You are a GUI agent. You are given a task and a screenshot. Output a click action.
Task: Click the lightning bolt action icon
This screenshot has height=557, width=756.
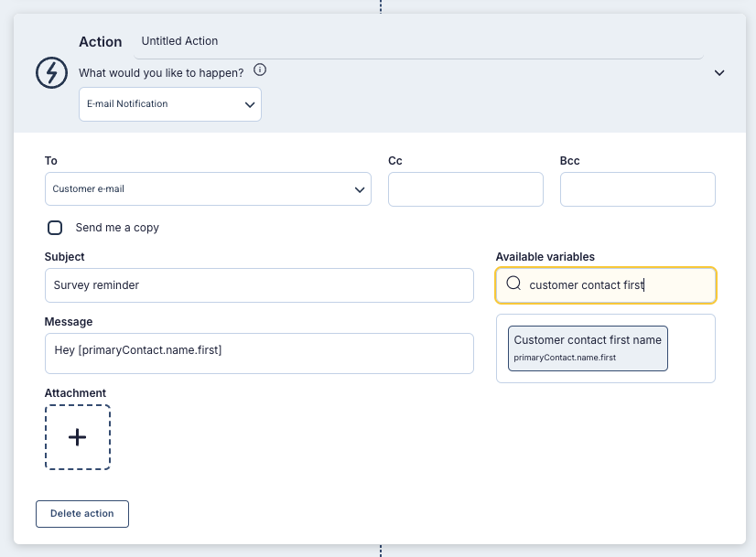[x=52, y=72]
